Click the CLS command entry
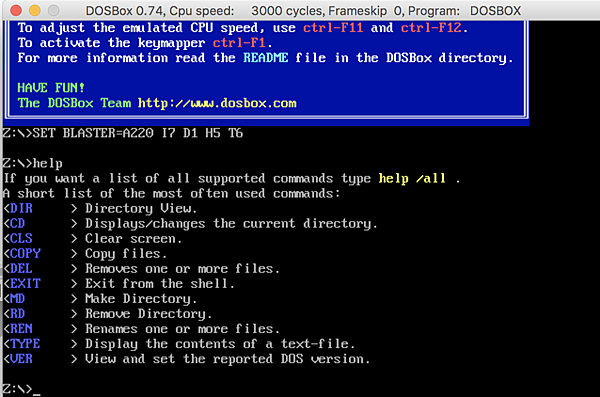600x397 pixels. point(21,238)
